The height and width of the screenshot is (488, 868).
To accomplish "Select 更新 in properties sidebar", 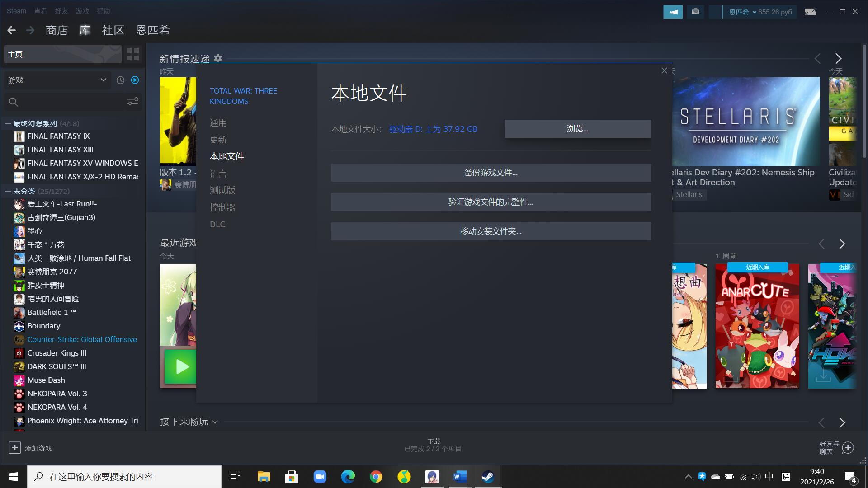I will click(x=218, y=140).
